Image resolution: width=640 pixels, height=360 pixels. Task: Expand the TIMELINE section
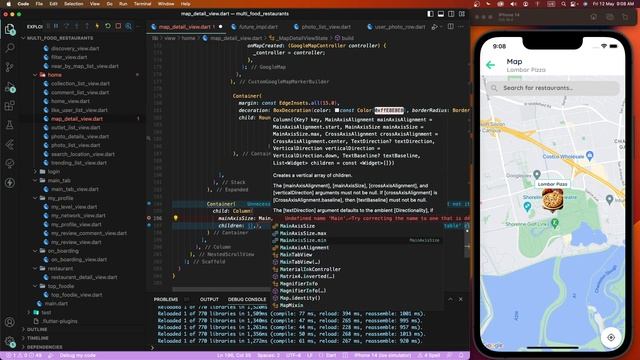pos(38,338)
